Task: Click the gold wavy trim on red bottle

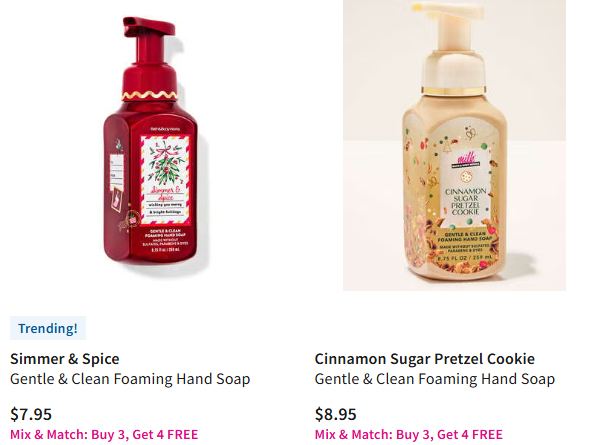Action: pos(150,95)
